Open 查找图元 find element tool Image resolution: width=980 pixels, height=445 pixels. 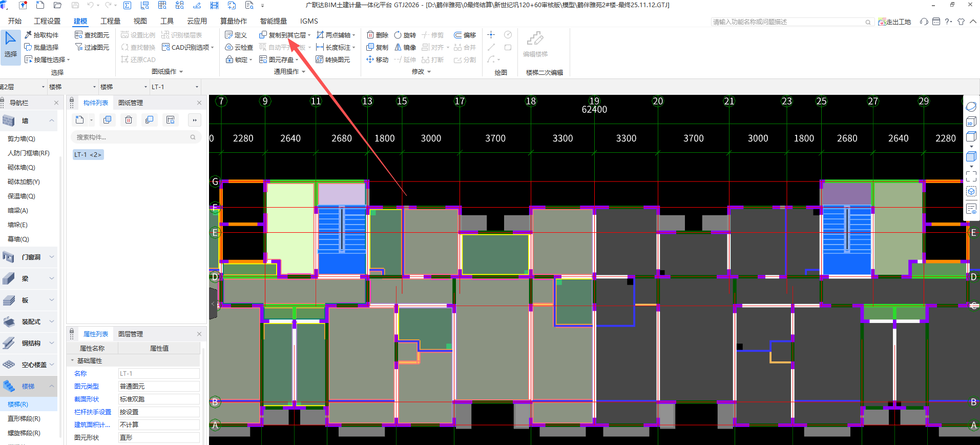92,35
